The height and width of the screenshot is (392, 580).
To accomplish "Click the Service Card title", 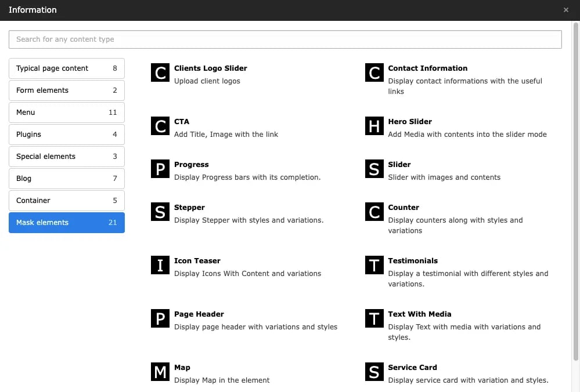I will (412, 368).
